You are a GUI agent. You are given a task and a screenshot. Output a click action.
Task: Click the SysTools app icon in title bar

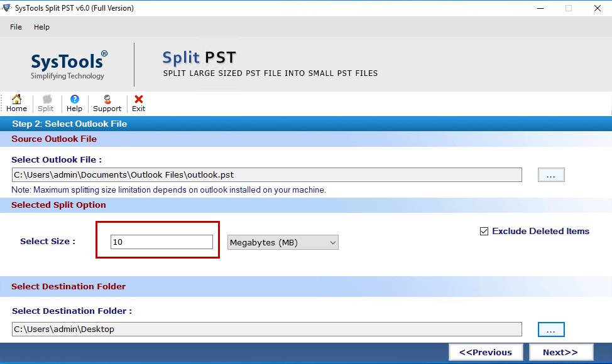coord(7,8)
